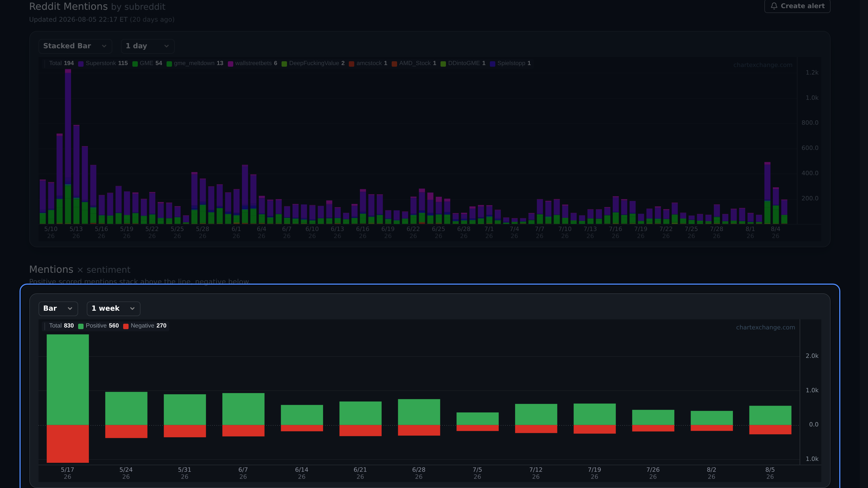Viewport: 868px width, 488px height.
Task: Toggle the Spielstopp legend series
Action: pos(510,63)
